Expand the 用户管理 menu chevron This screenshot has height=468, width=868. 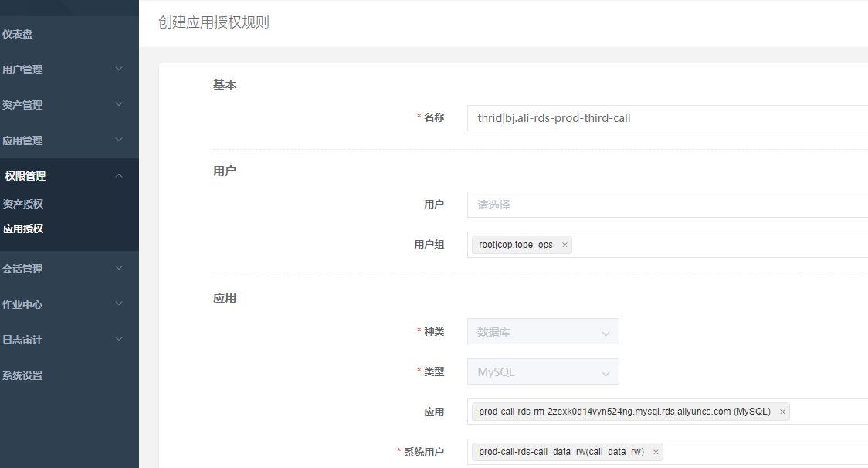click(x=119, y=69)
